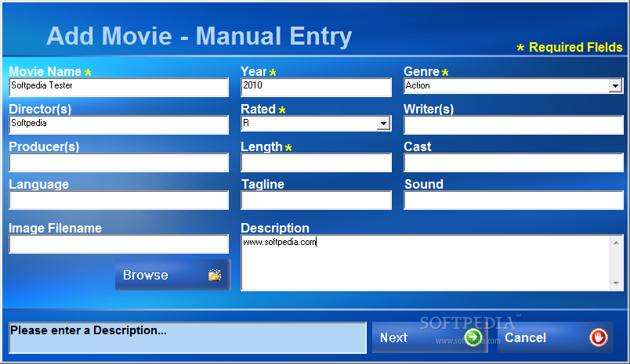Open the Genre dropdown arrow

pyautogui.click(x=615, y=85)
